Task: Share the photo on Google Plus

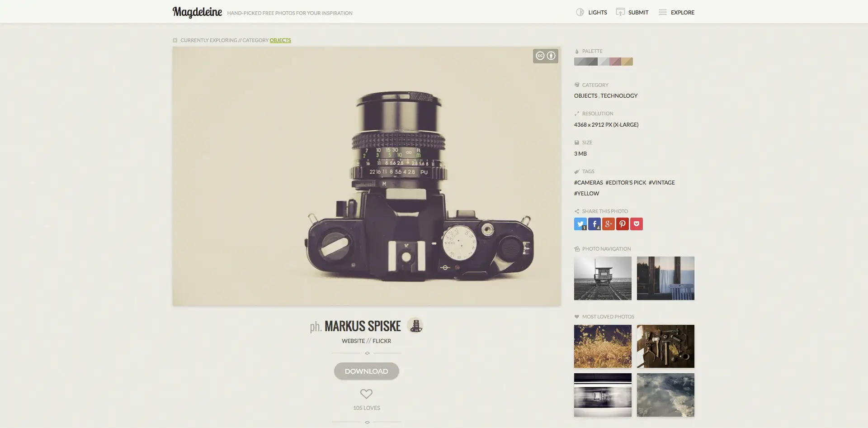Action: click(x=609, y=224)
